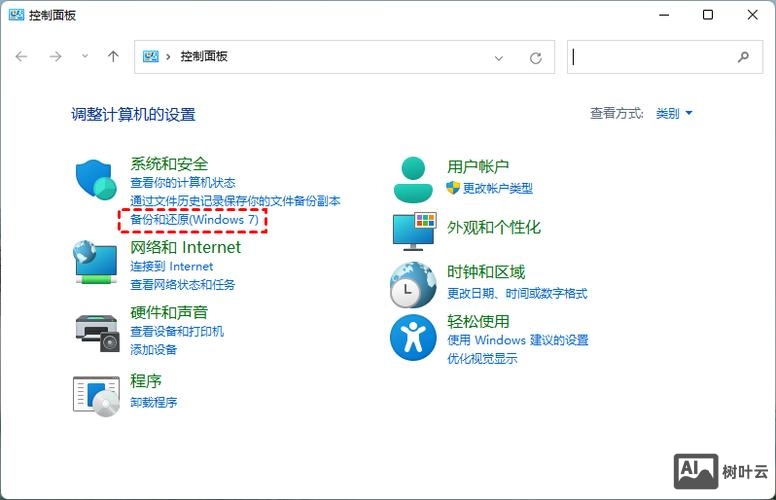The image size is (776, 500).
Task: Click the Network and Internet globe icon
Action: point(95,263)
